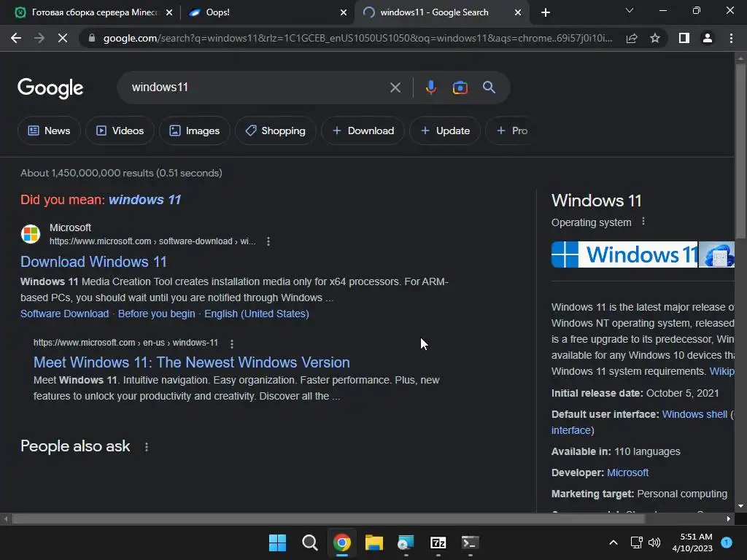Viewport: 747px width, 560px height.
Task: Open a new tab with plus button
Action: point(546,12)
